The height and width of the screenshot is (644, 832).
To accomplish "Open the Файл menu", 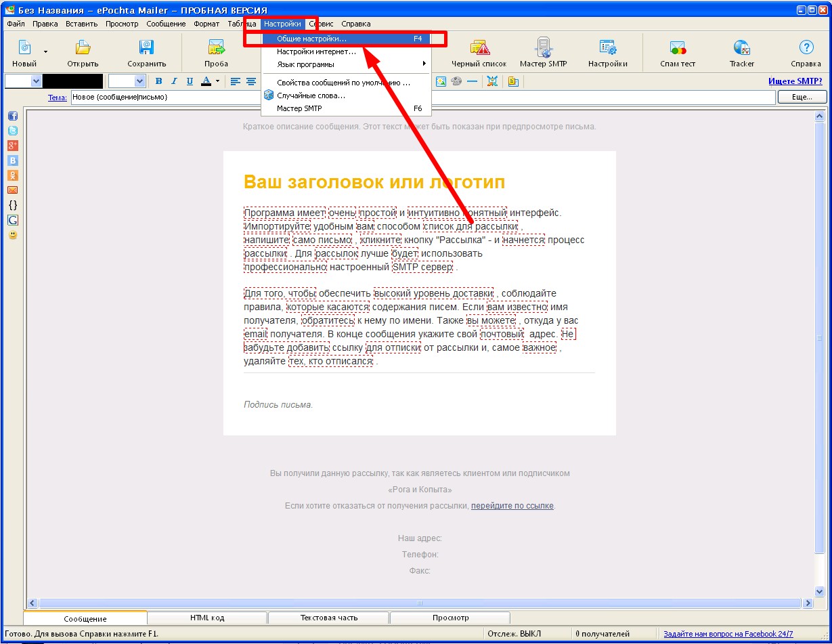I will (16, 24).
